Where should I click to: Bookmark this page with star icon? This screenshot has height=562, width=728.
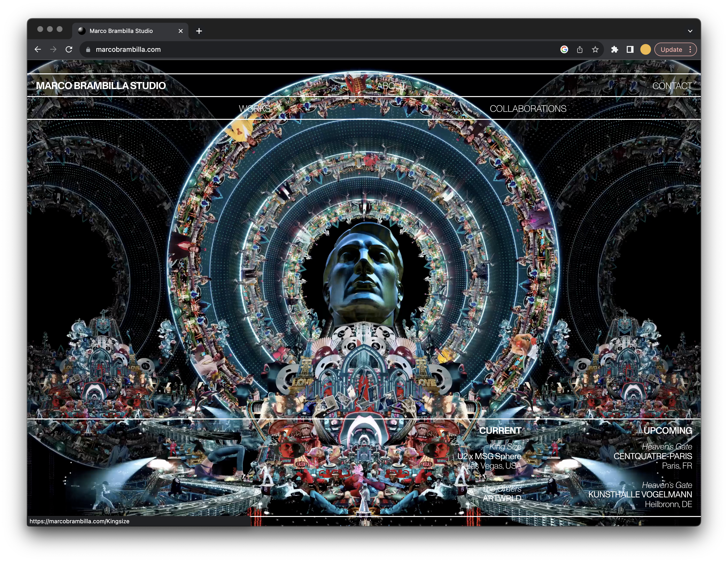click(595, 49)
